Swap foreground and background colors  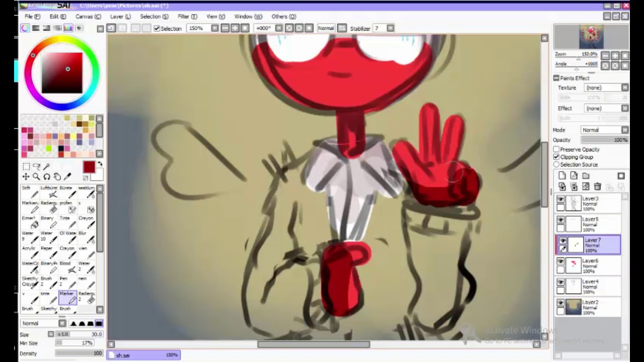(x=100, y=164)
